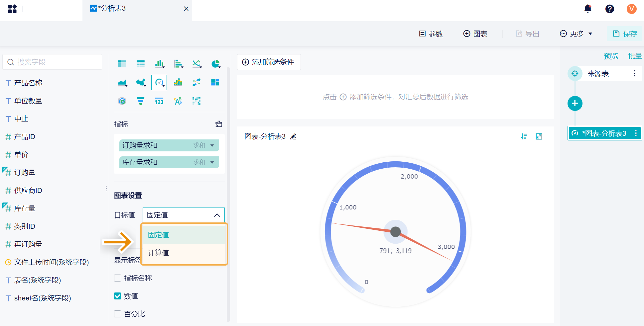The height and width of the screenshot is (326, 644).
Task: Click the plus node to add step
Action: (575, 104)
